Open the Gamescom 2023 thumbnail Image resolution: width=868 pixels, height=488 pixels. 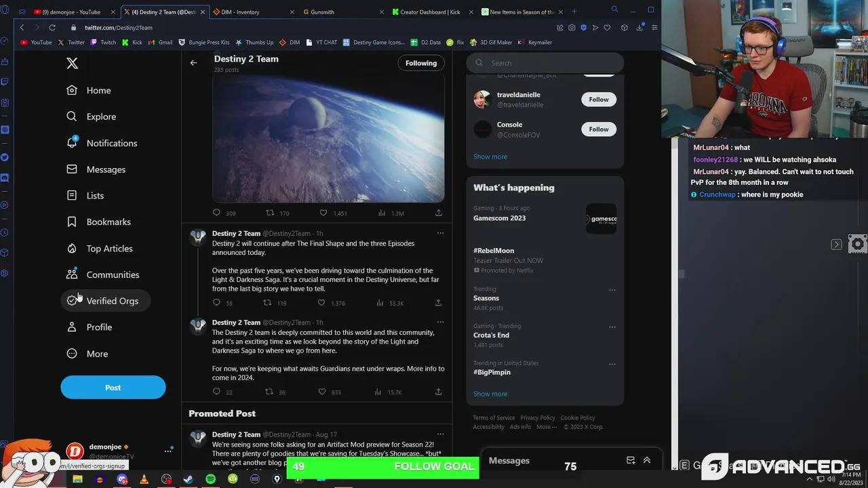pyautogui.click(x=601, y=219)
